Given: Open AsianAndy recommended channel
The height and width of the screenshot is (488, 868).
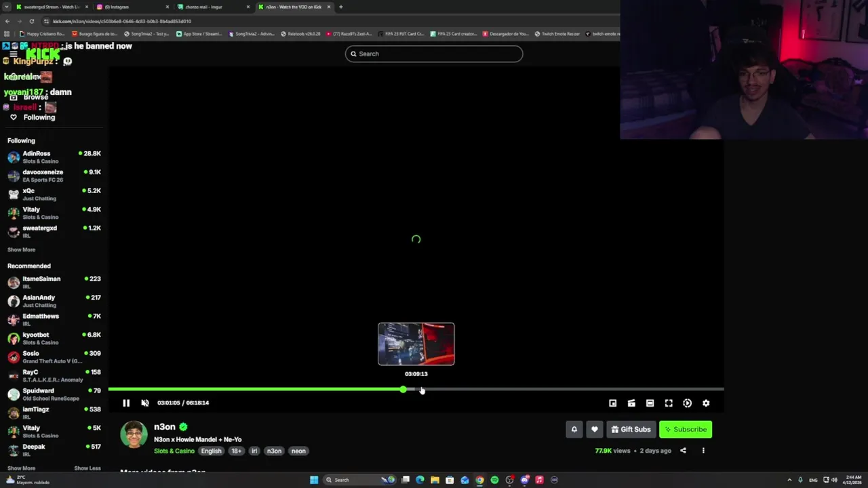Looking at the screenshot, I should (x=54, y=301).
